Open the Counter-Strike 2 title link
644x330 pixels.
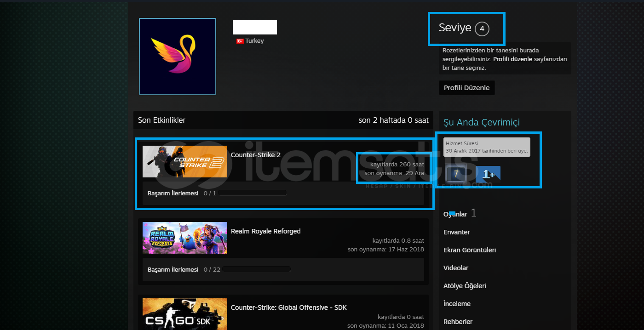pyautogui.click(x=255, y=155)
